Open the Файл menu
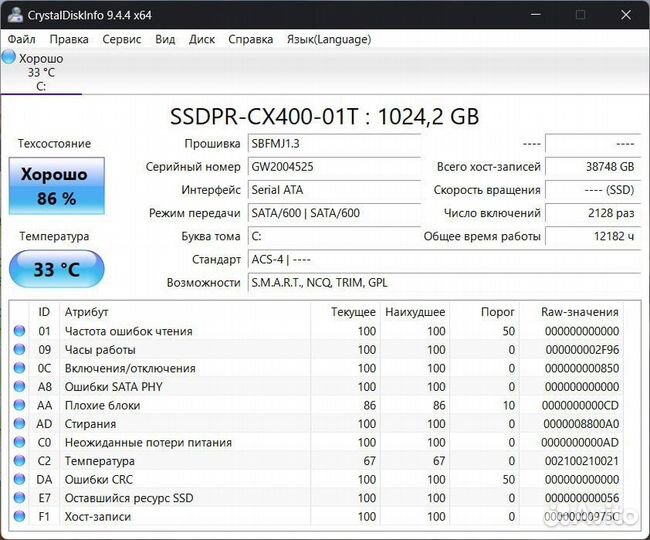 (22, 39)
